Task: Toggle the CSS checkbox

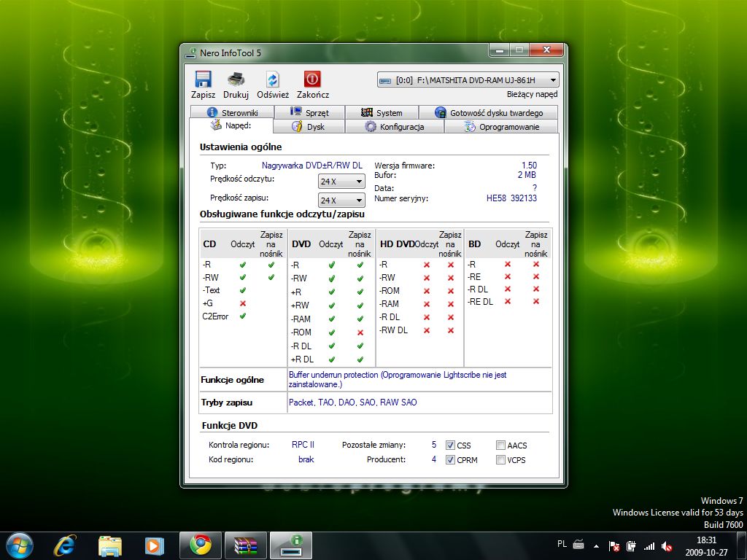Action: point(449,446)
